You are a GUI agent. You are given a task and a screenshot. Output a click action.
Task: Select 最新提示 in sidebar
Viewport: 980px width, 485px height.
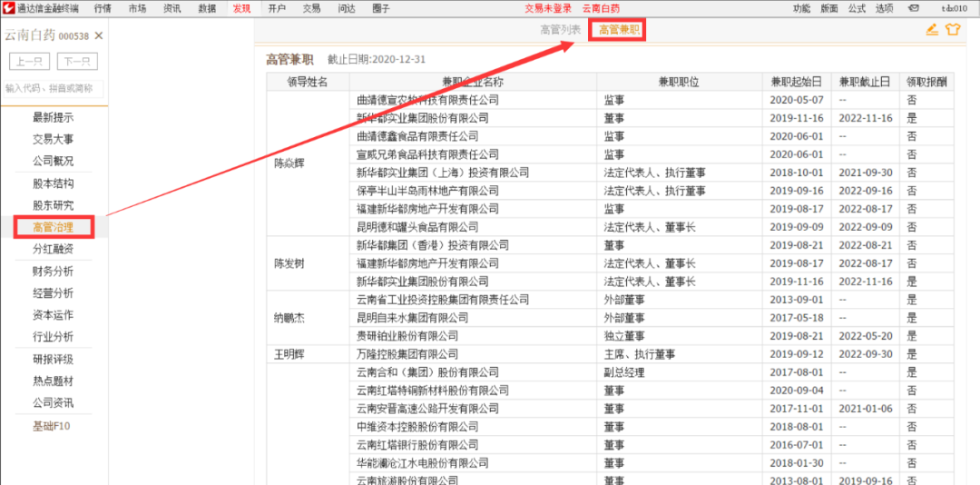coord(54,118)
